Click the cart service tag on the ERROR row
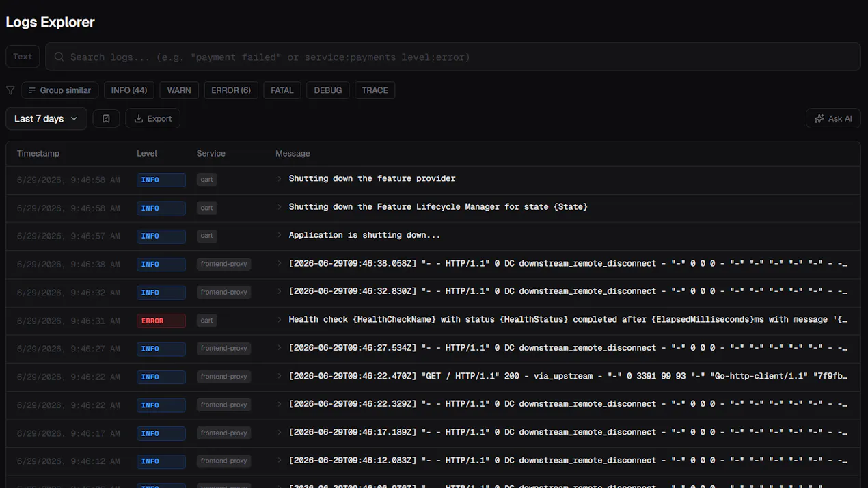 (207, 321)
